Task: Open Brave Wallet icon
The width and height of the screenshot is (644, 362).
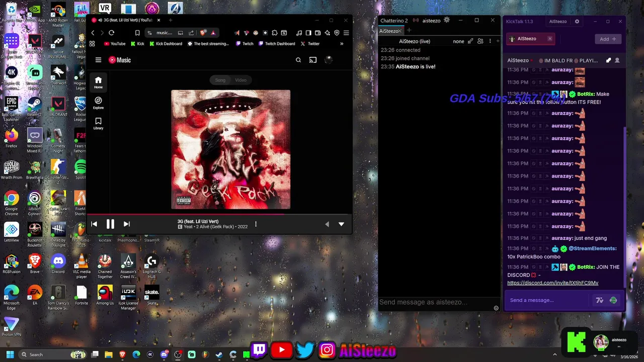Action: click(318, 33)
